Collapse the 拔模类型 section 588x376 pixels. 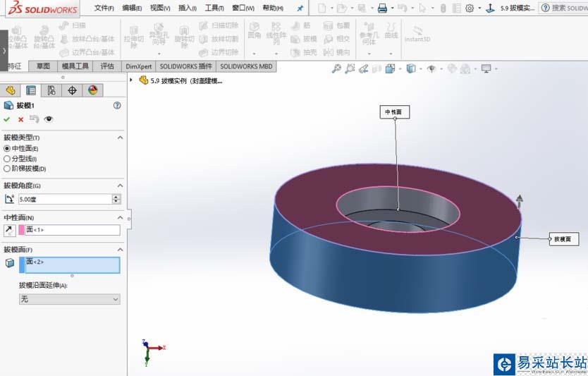(120, 138)
